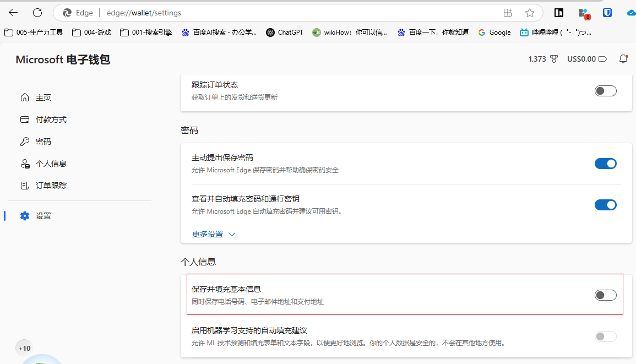Open the 005-生产力工具 bookmark folder
Screen dimensions: 636x364
[34, 32]
